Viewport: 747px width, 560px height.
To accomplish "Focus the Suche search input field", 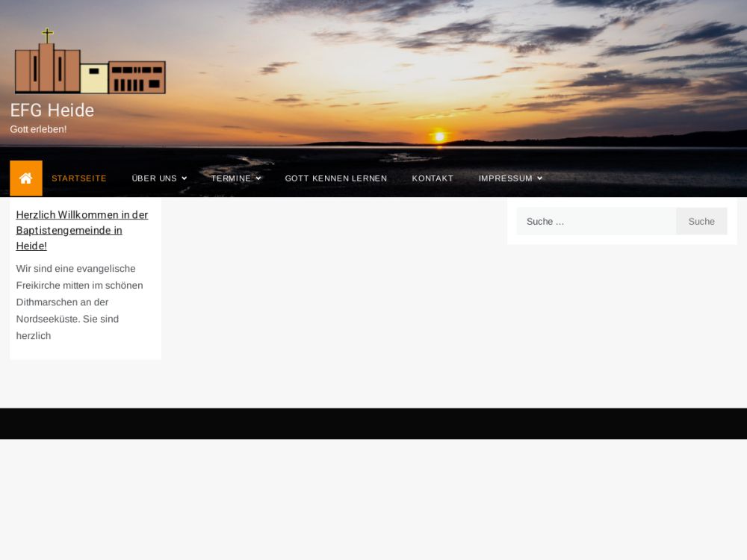I will pos(595,222).
